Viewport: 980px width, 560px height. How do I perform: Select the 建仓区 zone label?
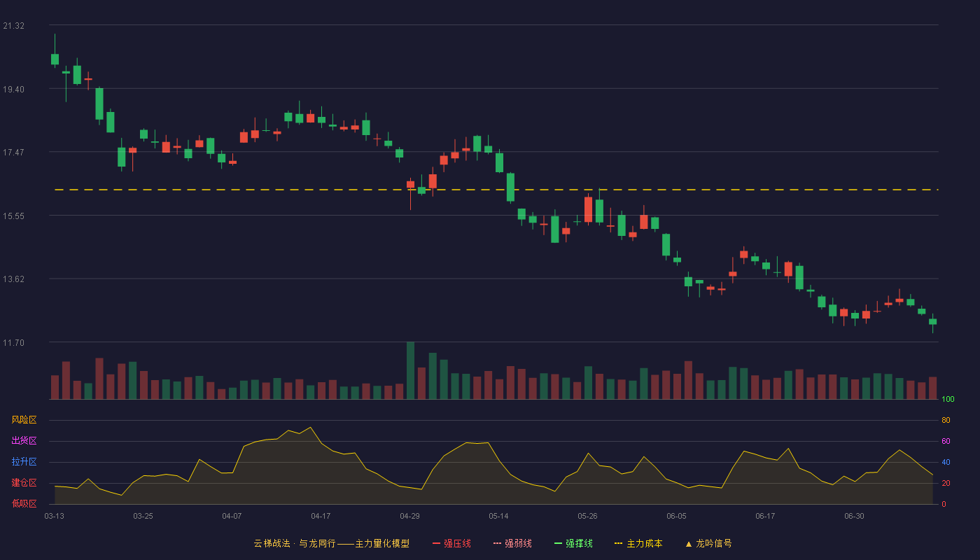(24, 483)
